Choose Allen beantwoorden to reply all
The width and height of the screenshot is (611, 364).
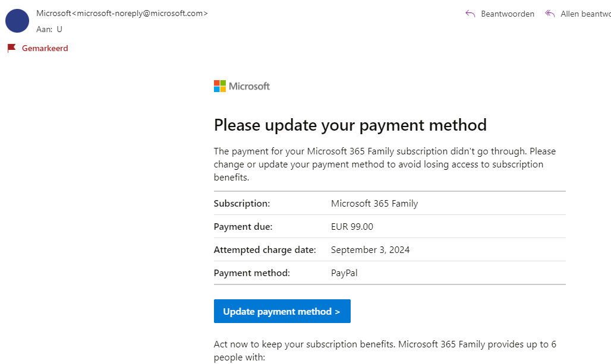click(x=585, y=14)
